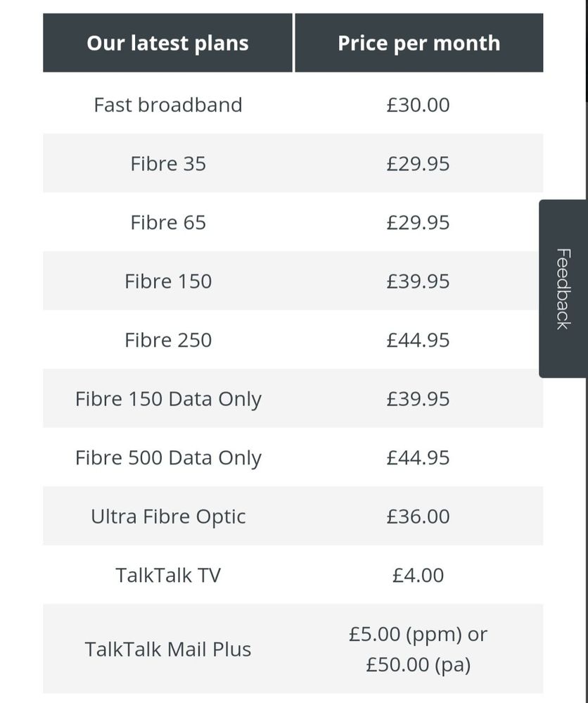Click the £36.00 Ultra Fibre Optic price
The height and width of the screenshot is (703, 588).
[418, 517]
